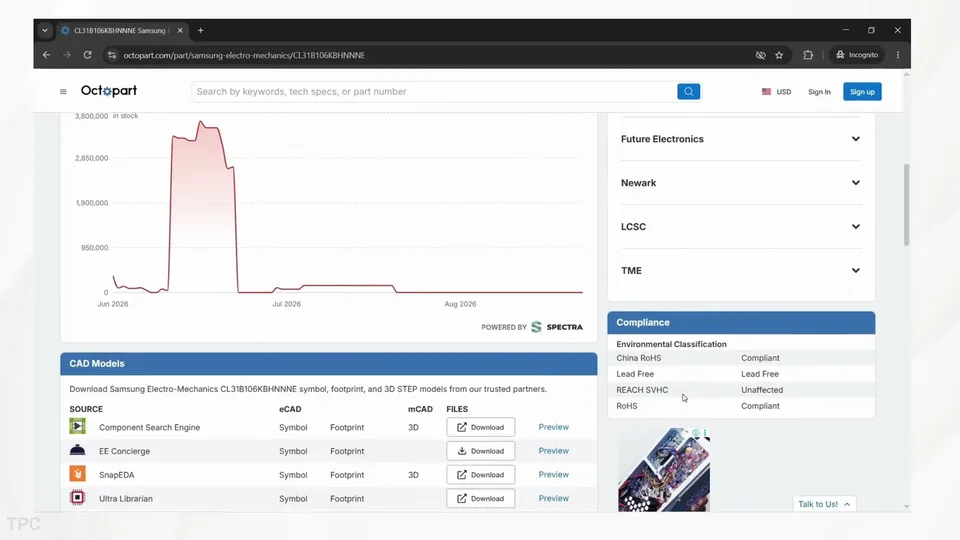This screenshot has height=540, width=960.
Task: Click the Octopart logo
Action: [109, 91]
